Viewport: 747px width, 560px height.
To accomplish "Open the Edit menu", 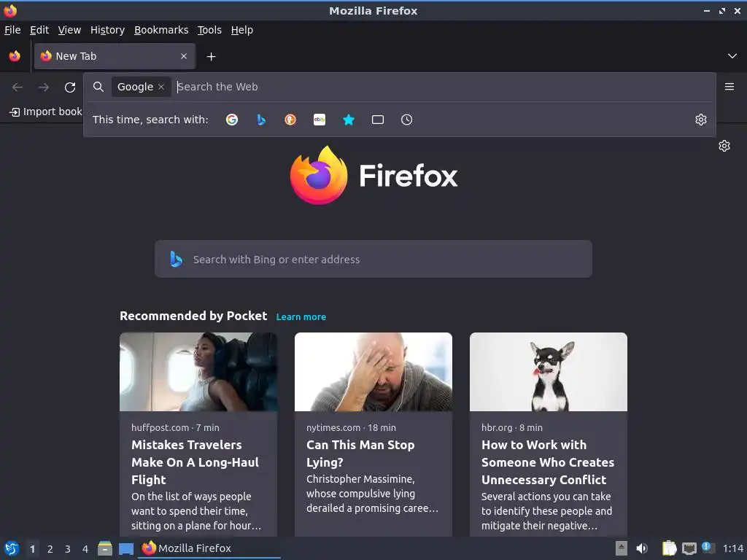I will [39, 30].
